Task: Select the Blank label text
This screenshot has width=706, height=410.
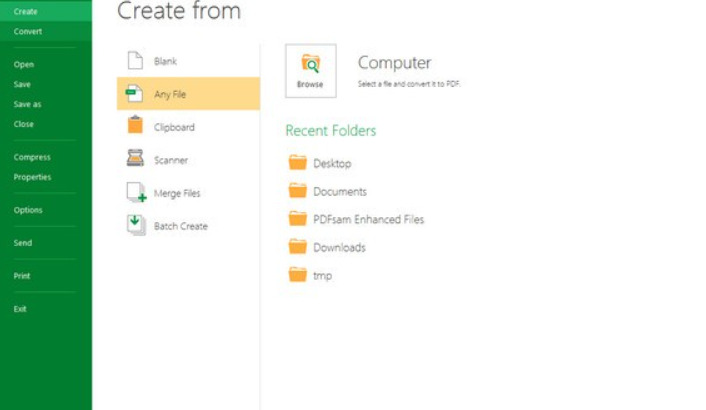Action: click(x=165, y=61)
